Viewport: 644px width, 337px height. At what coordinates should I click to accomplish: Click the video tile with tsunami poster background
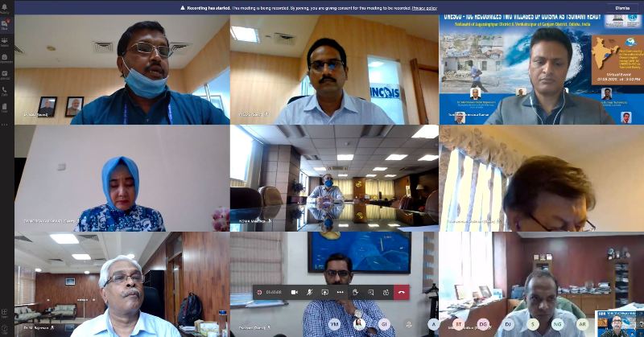[542, 69]
